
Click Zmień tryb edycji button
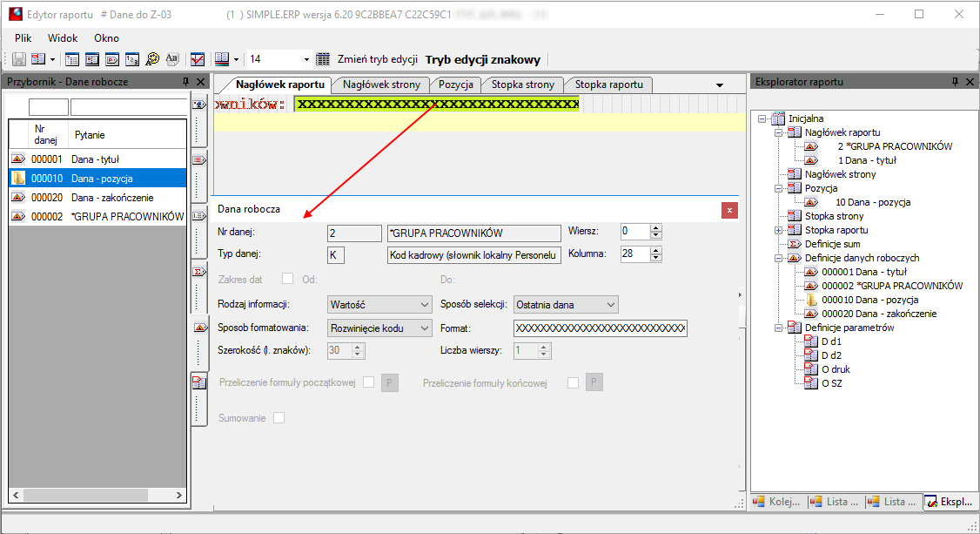(378, 59)
